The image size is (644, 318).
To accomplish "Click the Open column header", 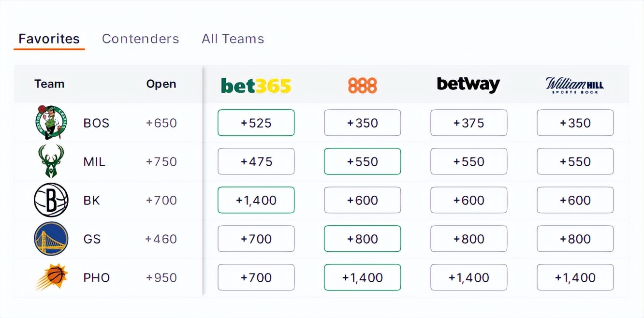I will [161, 84].
